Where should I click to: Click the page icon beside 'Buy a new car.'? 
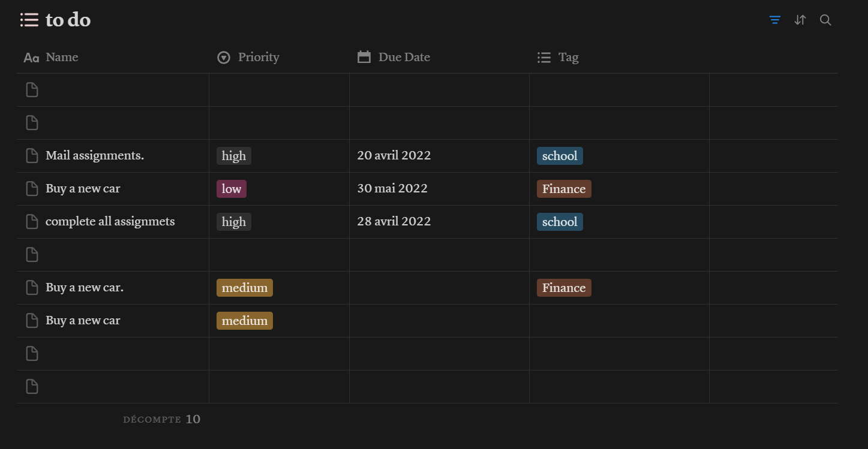(x=32, y=287)
